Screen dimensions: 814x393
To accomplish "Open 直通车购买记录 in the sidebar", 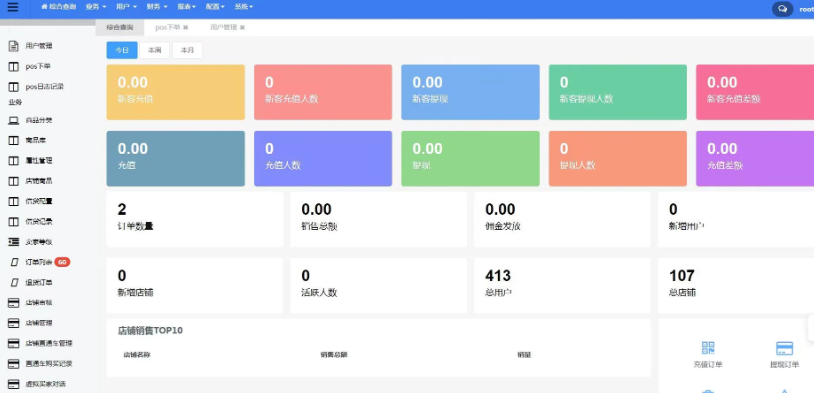I will coord(49,363).
